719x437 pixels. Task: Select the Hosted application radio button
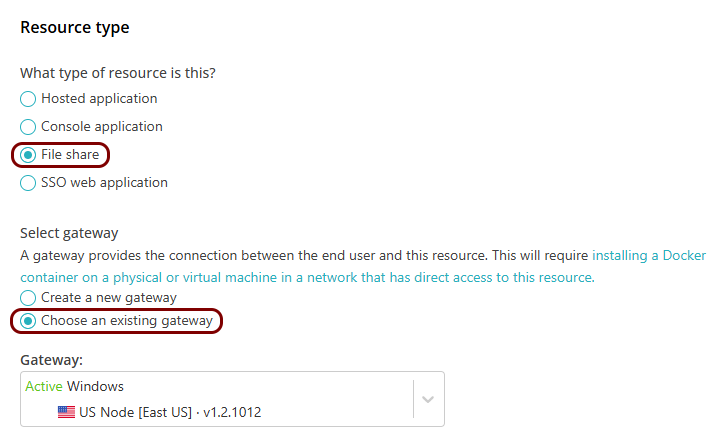[28, 99]
